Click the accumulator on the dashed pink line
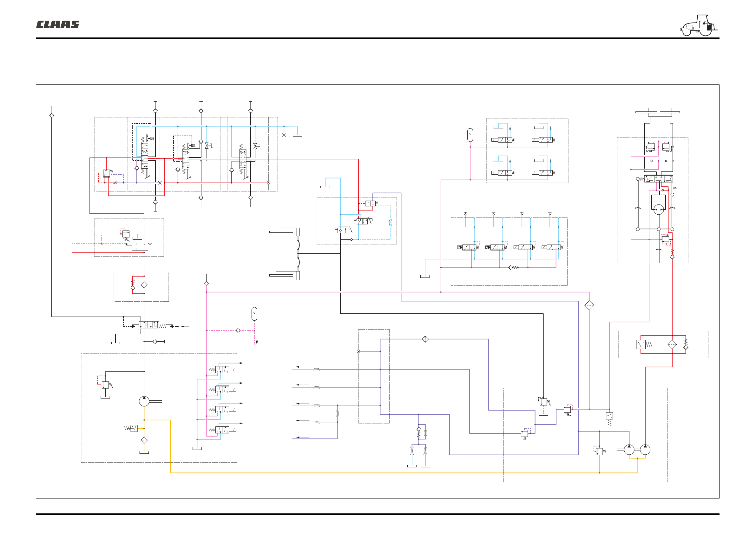 [x=254, y=314]
